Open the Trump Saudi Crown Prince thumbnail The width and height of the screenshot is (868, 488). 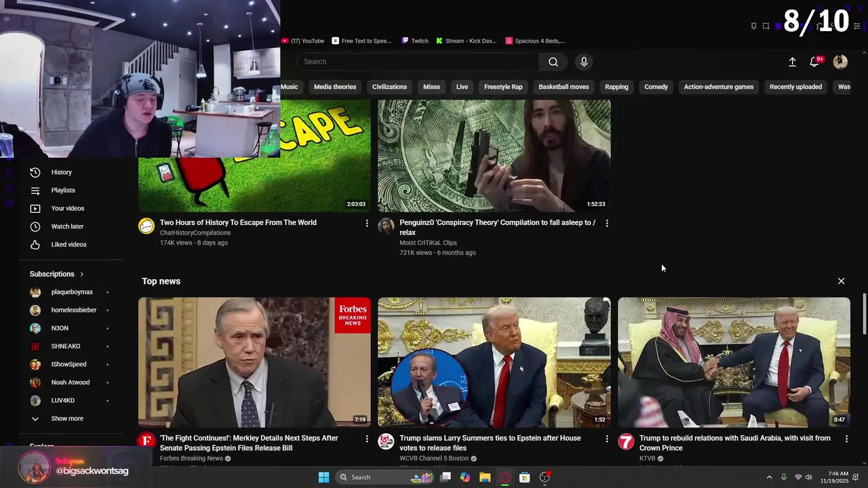(x=734, y=363)
